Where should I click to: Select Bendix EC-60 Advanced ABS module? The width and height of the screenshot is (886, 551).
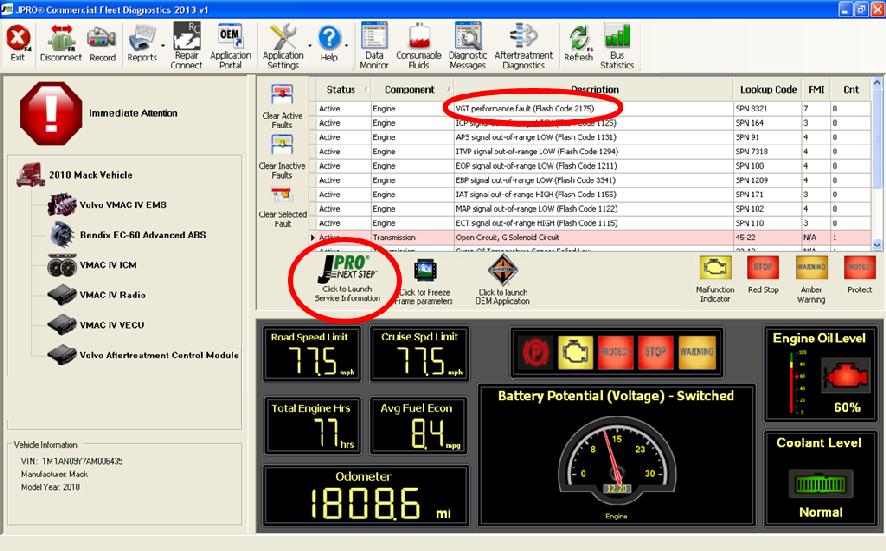143,235
